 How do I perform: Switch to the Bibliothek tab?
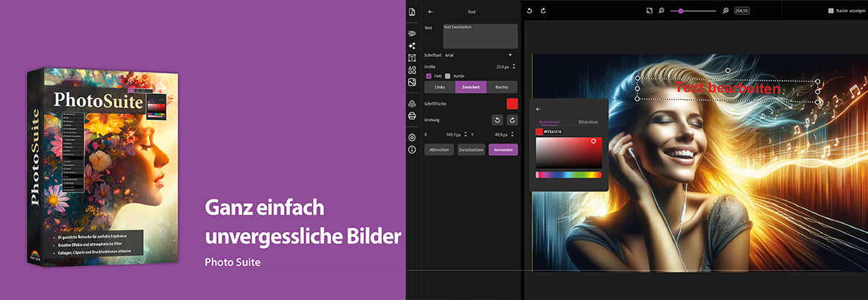pyautogui.click(x=588, y=121)
